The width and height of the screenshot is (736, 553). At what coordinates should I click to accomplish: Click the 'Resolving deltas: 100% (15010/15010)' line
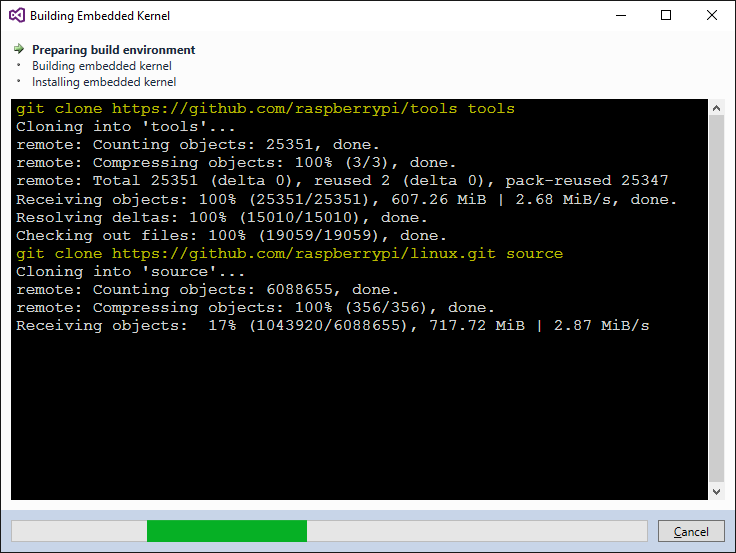[x=222, y=218]
